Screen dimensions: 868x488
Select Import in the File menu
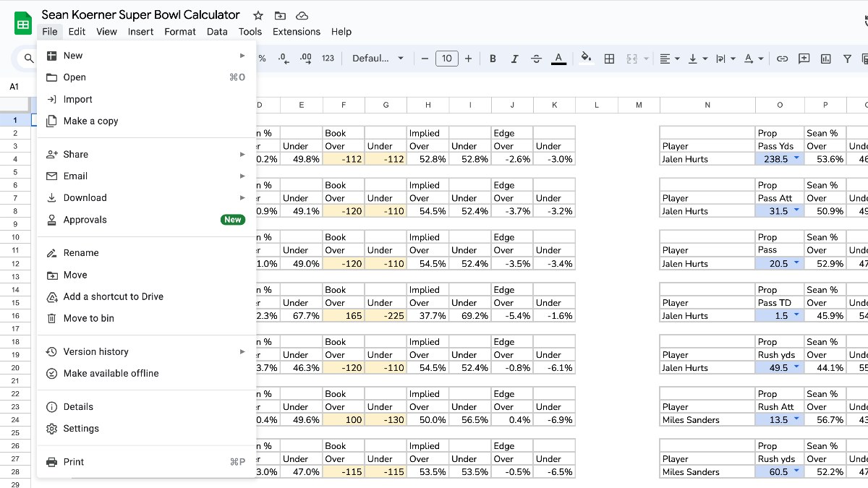point(147,99)
